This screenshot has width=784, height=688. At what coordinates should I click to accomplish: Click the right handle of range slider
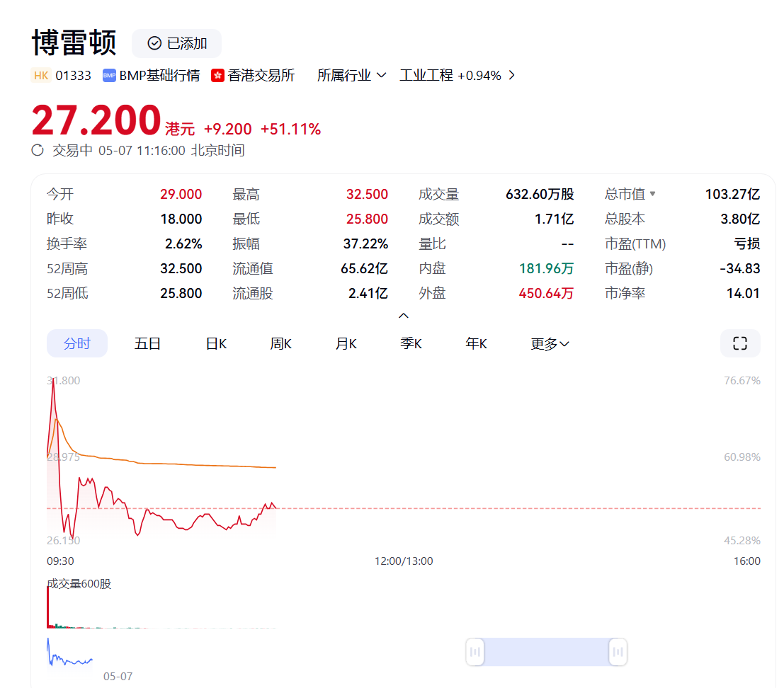tap(618, 651)
